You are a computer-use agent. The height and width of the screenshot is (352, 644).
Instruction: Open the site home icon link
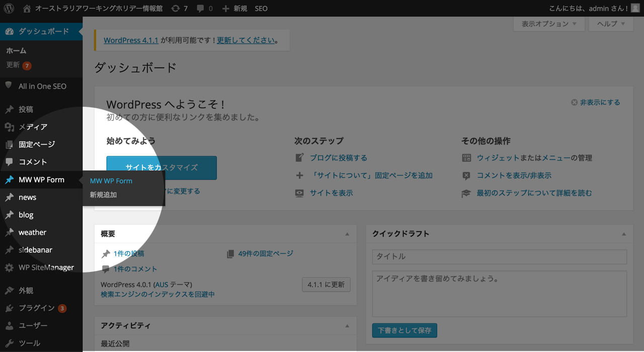pyautogui.click(x=27, y=9)
